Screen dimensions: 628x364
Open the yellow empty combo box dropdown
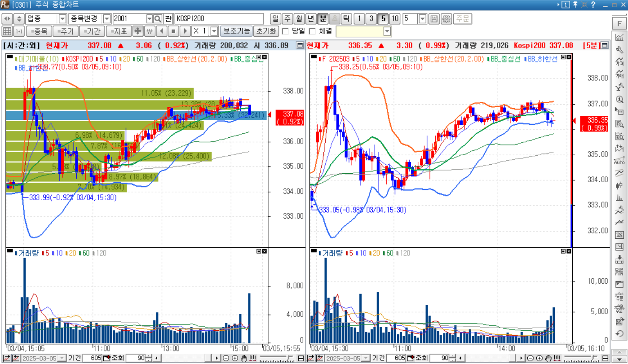click(387, 31)
